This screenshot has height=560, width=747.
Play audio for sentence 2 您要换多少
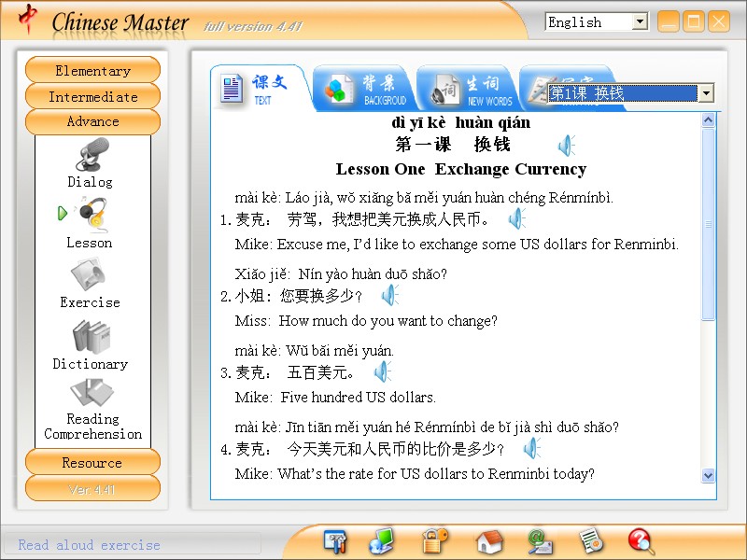coord(390,295)
